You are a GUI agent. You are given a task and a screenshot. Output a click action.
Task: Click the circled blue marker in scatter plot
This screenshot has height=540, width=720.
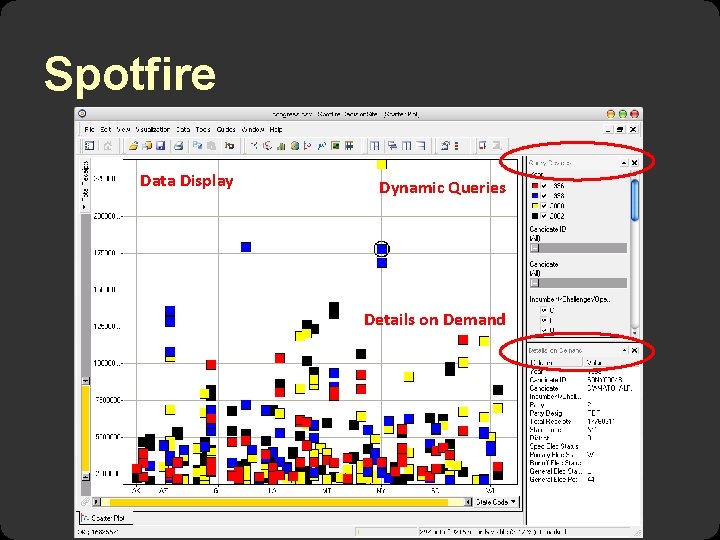382,249
